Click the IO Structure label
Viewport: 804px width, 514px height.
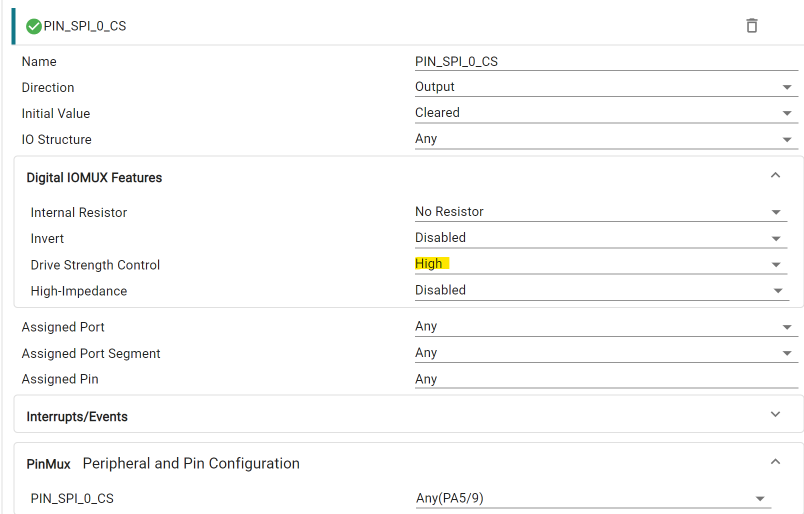pyautogui.click(x=56, y=140)
